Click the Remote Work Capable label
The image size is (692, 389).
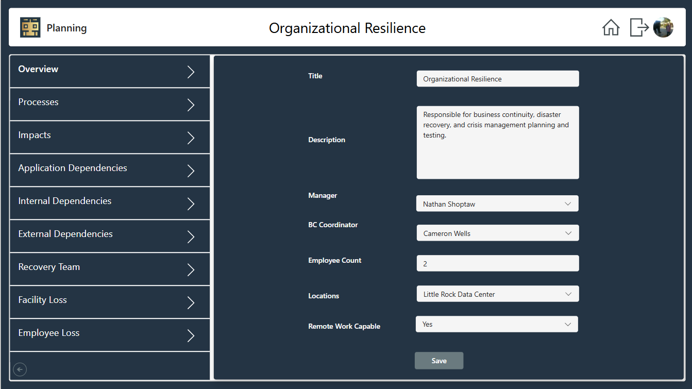[344, 326]
